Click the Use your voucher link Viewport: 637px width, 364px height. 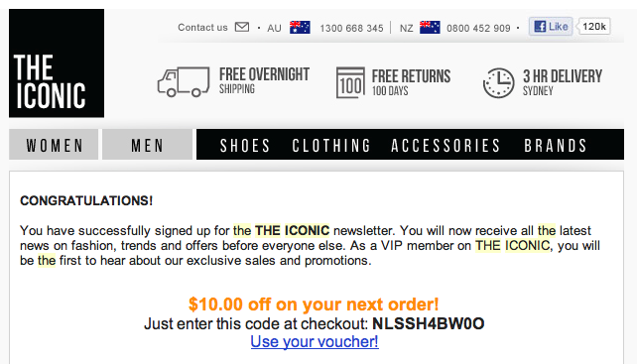coord(315,341)
